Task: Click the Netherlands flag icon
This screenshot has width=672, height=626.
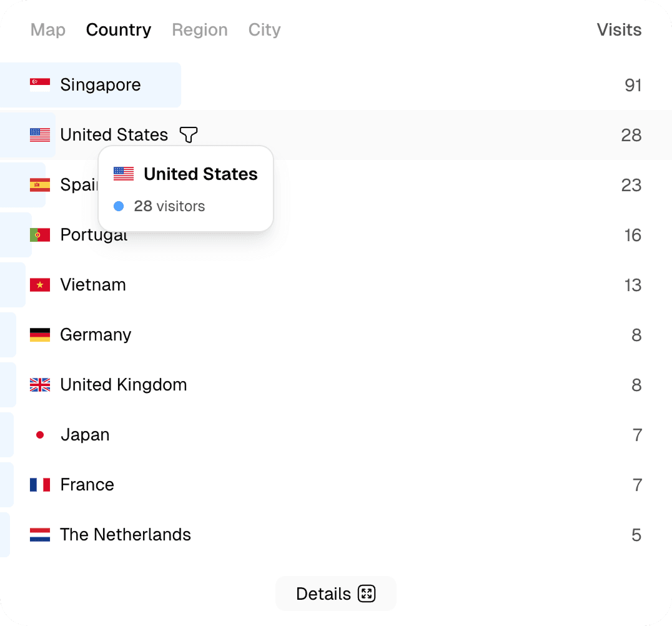Action: click(40, 535)
